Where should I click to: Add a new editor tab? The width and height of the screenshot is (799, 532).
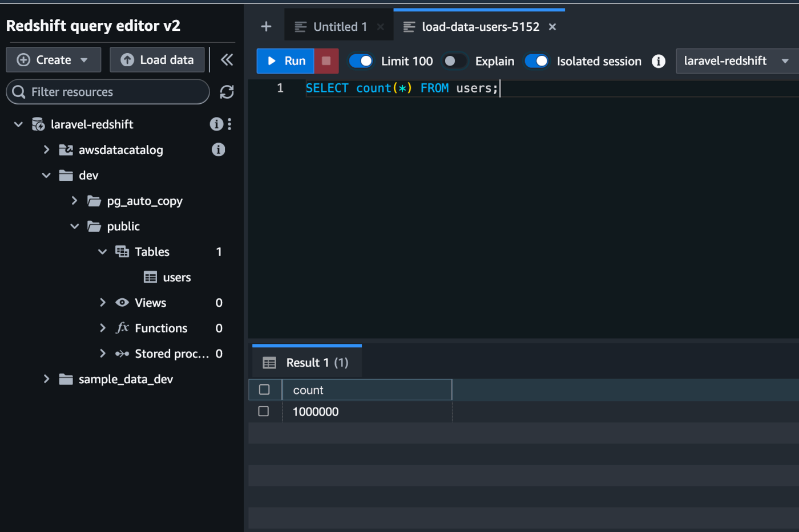click(266, 27)
